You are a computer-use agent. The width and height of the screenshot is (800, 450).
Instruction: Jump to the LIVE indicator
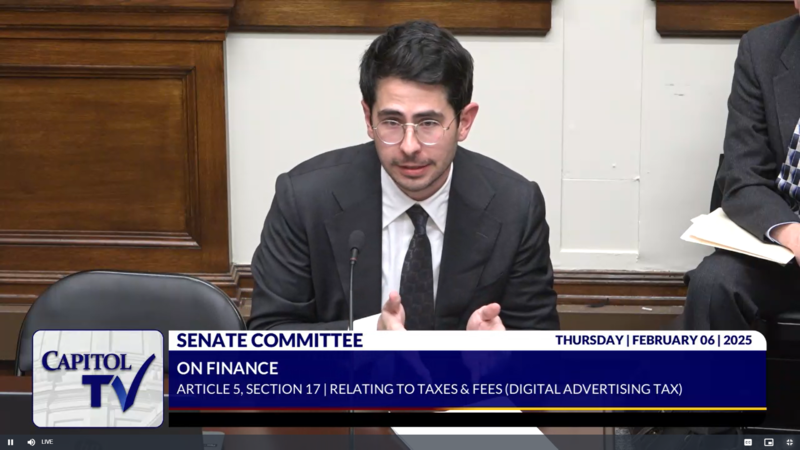click(x=47, y=442)
